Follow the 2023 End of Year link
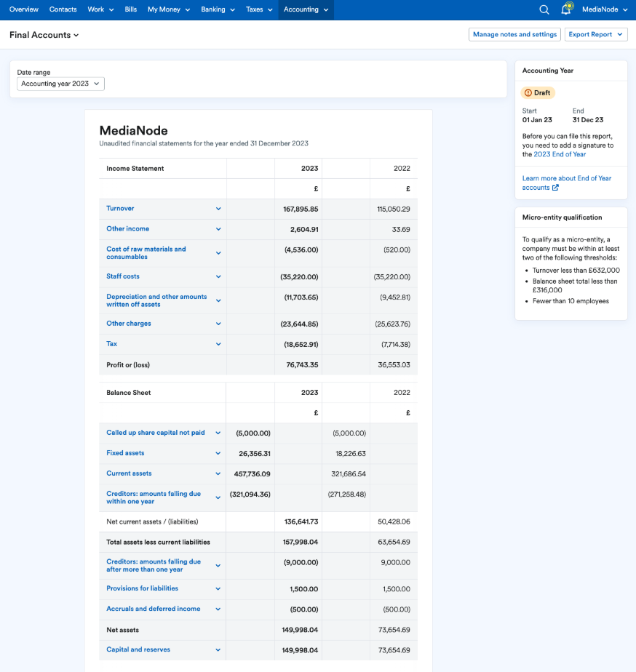This screenshot has width=636, height=672. (x=560, y=154)
